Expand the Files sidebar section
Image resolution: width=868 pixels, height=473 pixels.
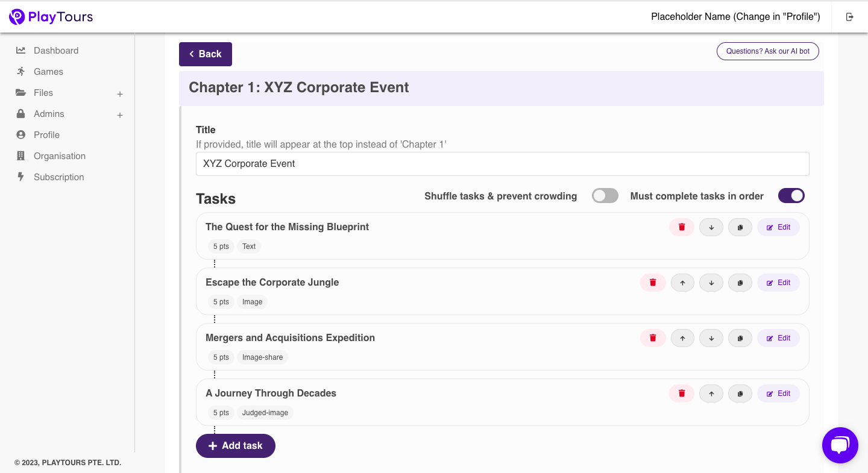[120, 93]
